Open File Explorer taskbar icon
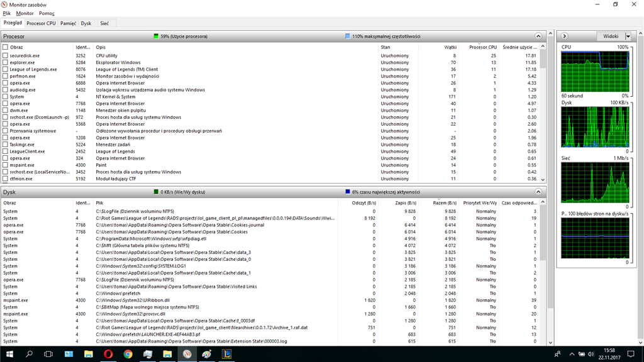644x362 pixels. tap(167, 354)
